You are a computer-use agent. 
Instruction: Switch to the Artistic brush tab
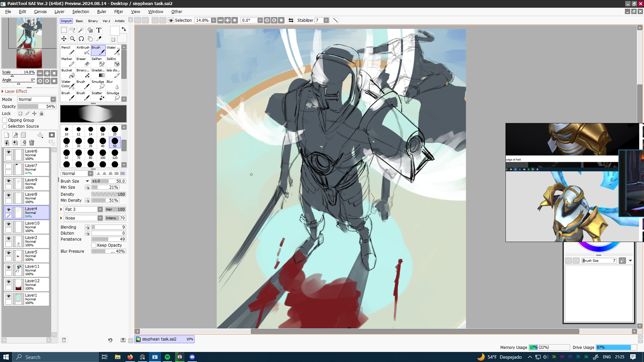120,21
